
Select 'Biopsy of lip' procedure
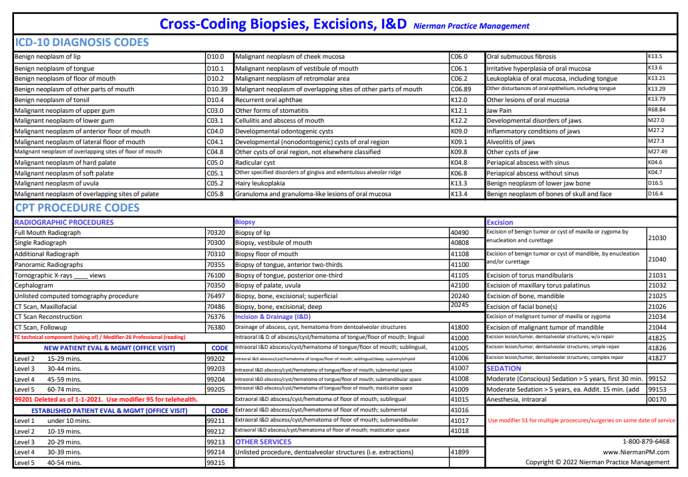253,233
